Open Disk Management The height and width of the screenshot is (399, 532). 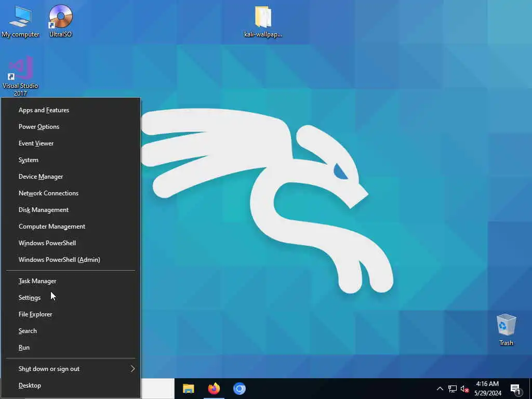pos(71,210)
